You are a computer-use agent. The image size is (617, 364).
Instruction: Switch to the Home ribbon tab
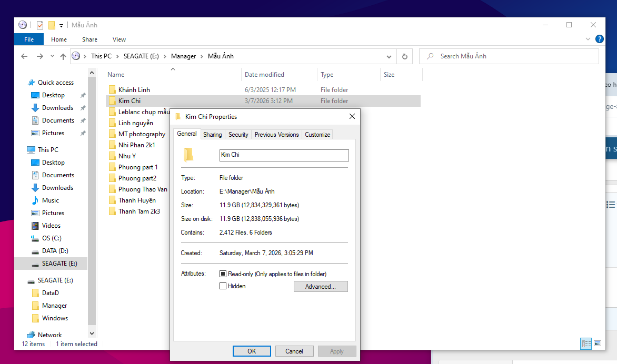pos(58,39)
